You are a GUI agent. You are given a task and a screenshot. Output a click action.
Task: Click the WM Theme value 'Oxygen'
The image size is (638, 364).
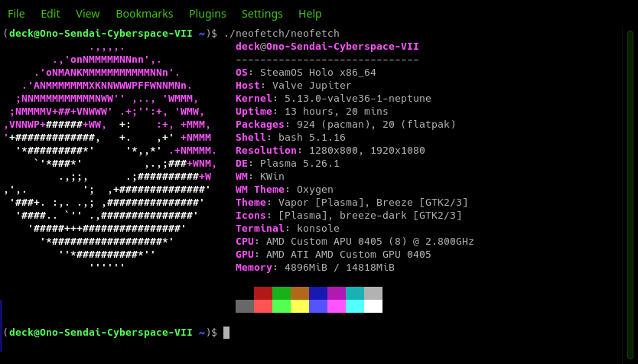pyautogui.click(x=315, y=190)
